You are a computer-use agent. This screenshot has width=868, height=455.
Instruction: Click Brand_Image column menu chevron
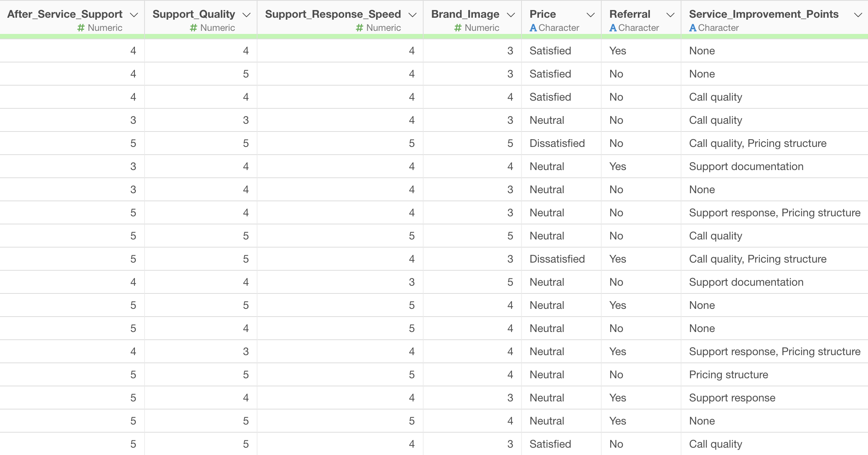[x=511, y=15]
